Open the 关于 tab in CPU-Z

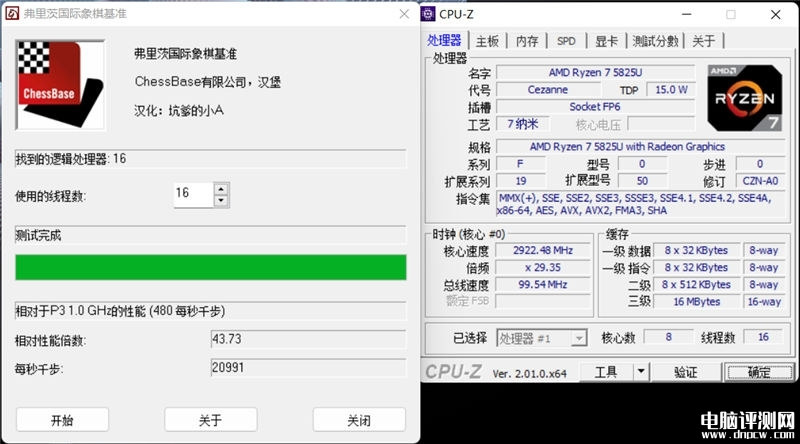pyautogui.click(x=703, y=41)
